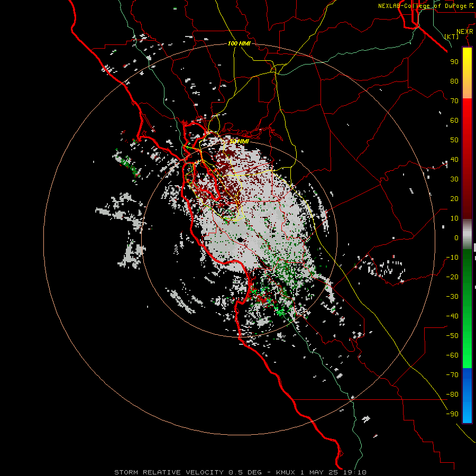Click the -30 value on the velocity scale
The width and height of the screenshot is (476, 476).
452,297
